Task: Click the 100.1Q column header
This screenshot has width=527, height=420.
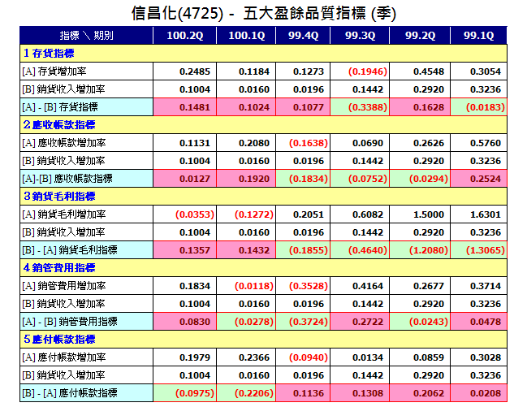Action: point(246,35)
